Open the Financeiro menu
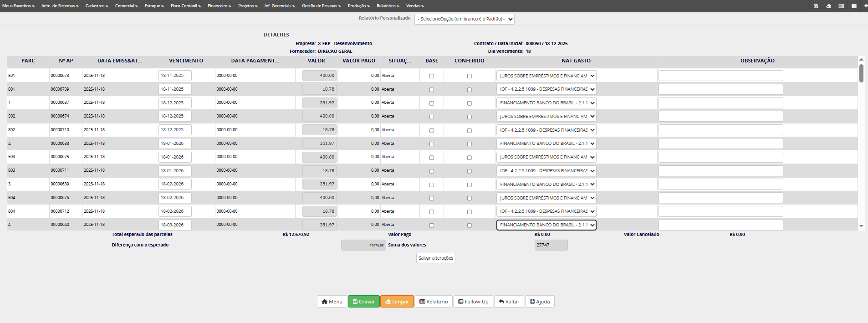Image resolution: width=868 pixels, height=323 pixels. point(219,6)
